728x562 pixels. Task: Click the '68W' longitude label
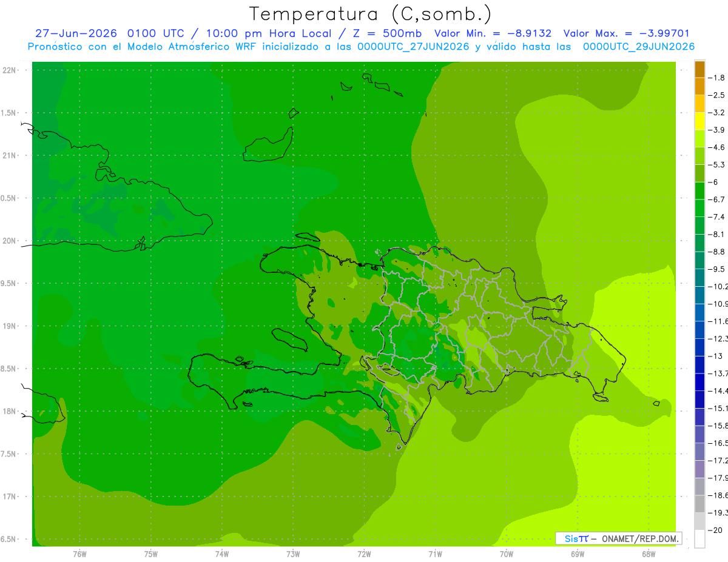[649, 554]
